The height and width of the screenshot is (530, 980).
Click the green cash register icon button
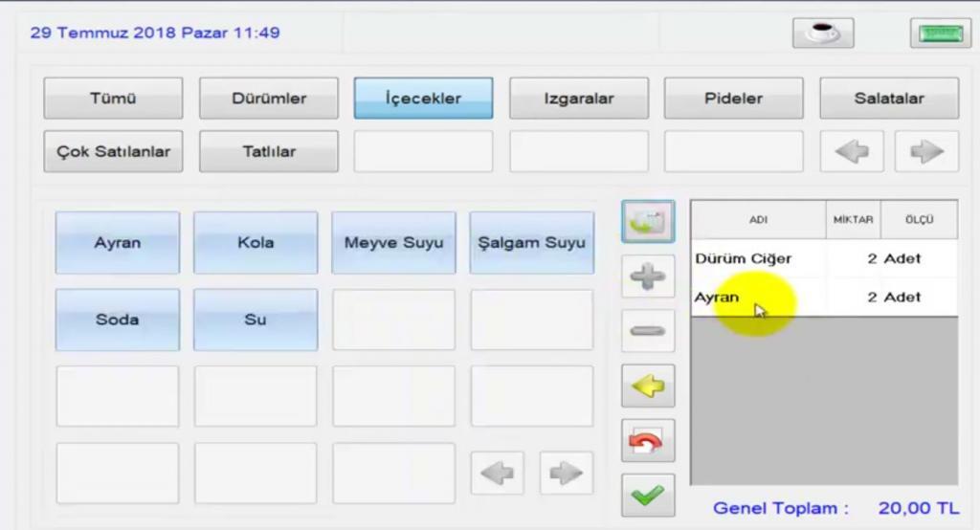pos(940,33)
